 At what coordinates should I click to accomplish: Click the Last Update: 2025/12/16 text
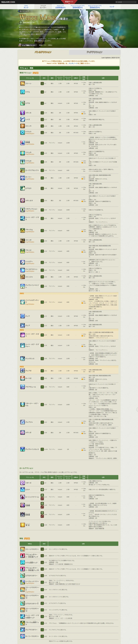coord(110,58)
